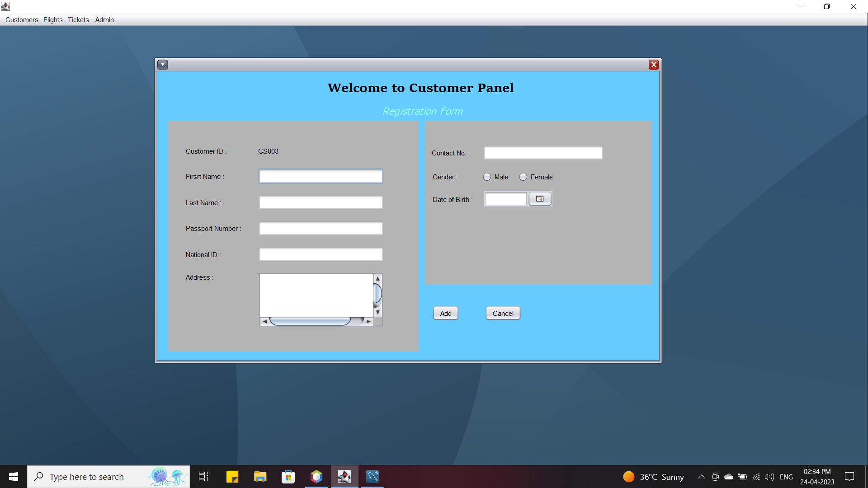Open the weather widget showing 36°C Sunny
The height and width of the screenshot is (488, 868).
[x=653, y=477]
